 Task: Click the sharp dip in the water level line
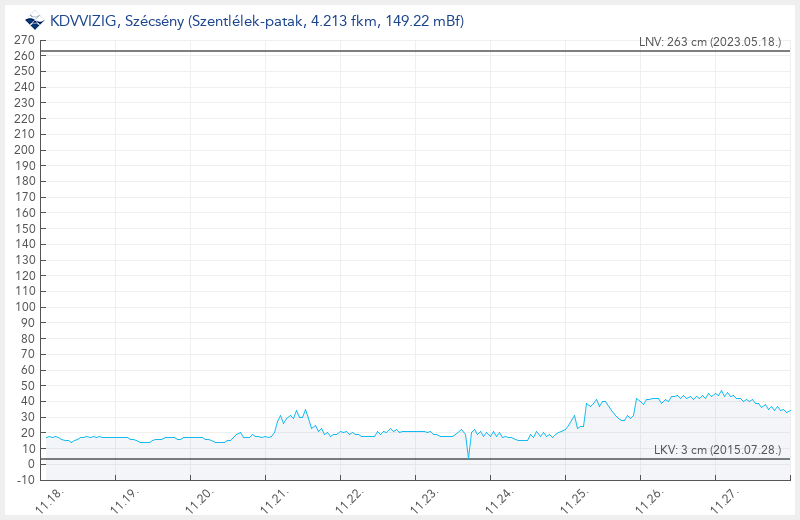point(468,455)
